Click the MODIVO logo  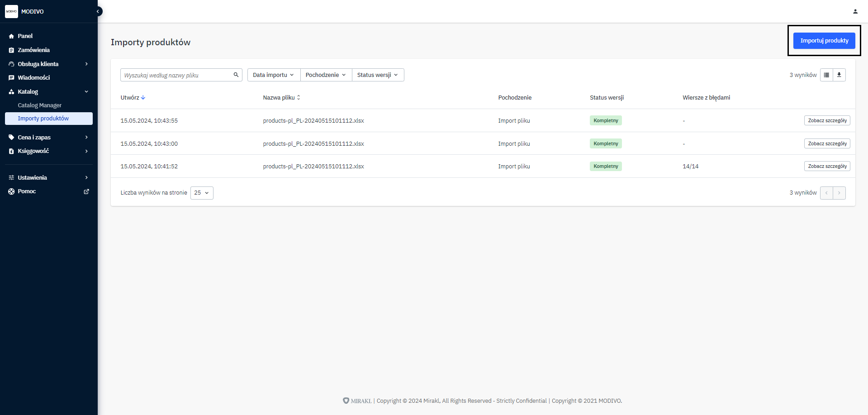11,11
